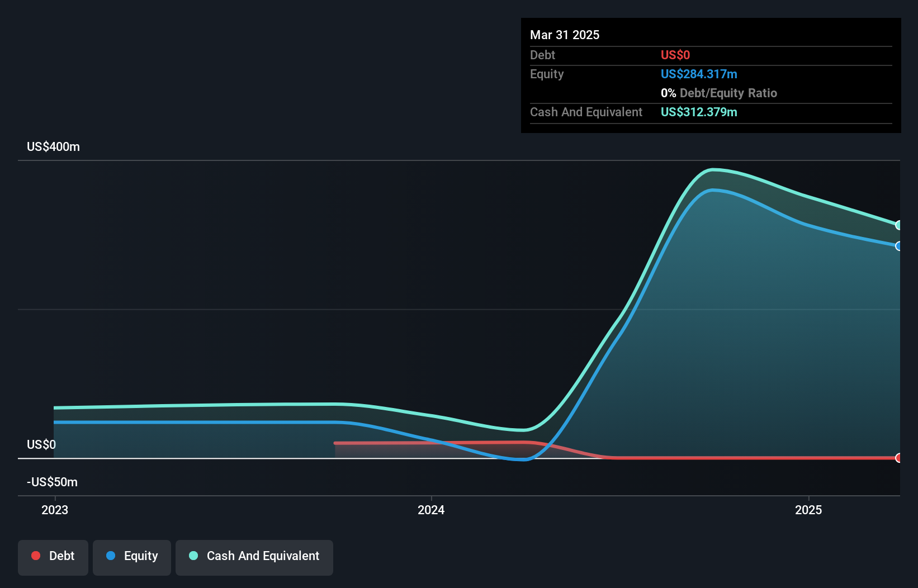Screen dimensions: 918x588
Task: Toggle Cash And Equivalent legend button
Action: 254,557
